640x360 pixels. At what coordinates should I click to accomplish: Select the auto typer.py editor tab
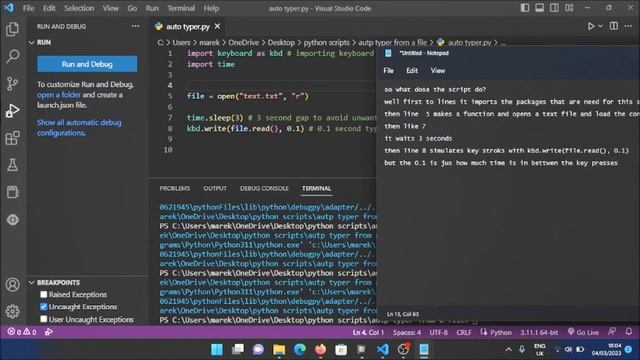(187, 27)
